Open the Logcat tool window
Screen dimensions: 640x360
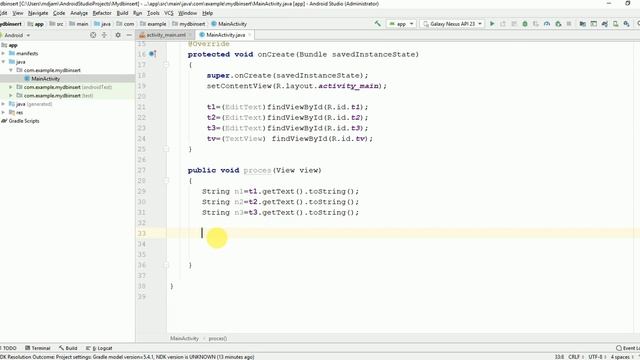pos(99,348)
